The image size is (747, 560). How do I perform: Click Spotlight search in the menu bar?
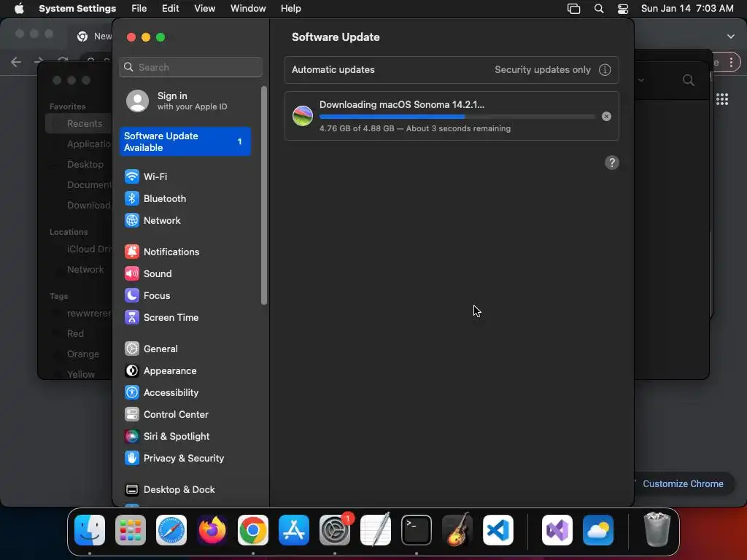[x=599, y=9]
